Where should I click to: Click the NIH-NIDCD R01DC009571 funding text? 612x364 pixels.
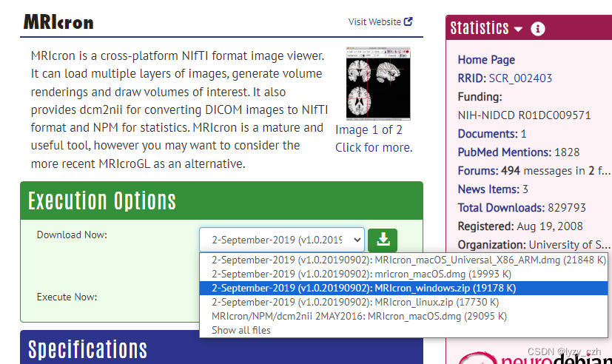524,115
